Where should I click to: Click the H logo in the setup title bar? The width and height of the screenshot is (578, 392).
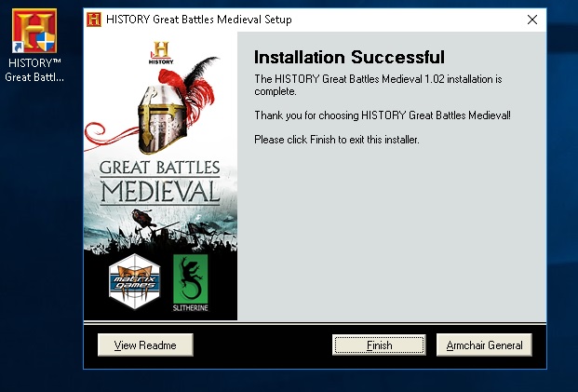point(94,20)
